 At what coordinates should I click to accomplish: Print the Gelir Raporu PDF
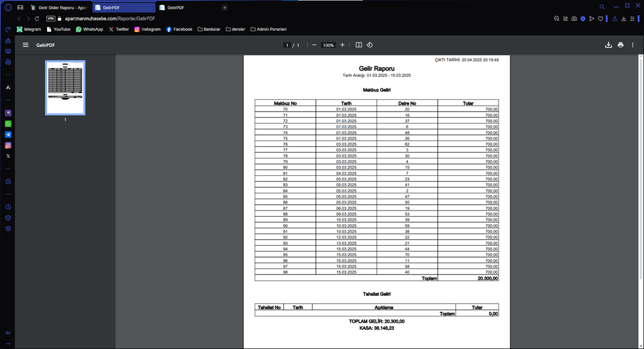[x=621, y=45]
